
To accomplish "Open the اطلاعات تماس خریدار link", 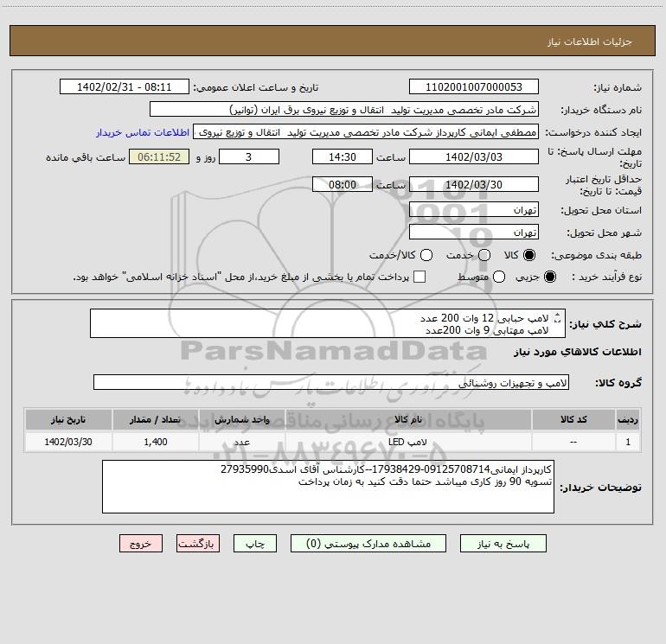I will 143,132.
